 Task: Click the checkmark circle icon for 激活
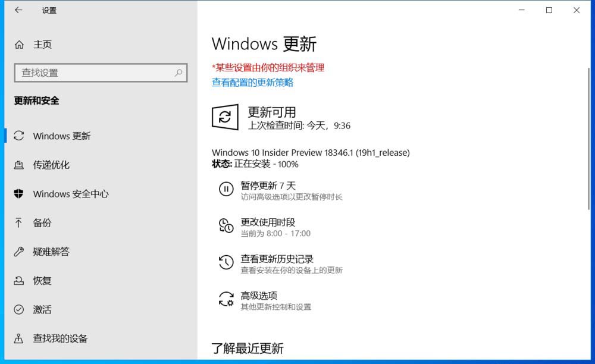pos(18,309)
